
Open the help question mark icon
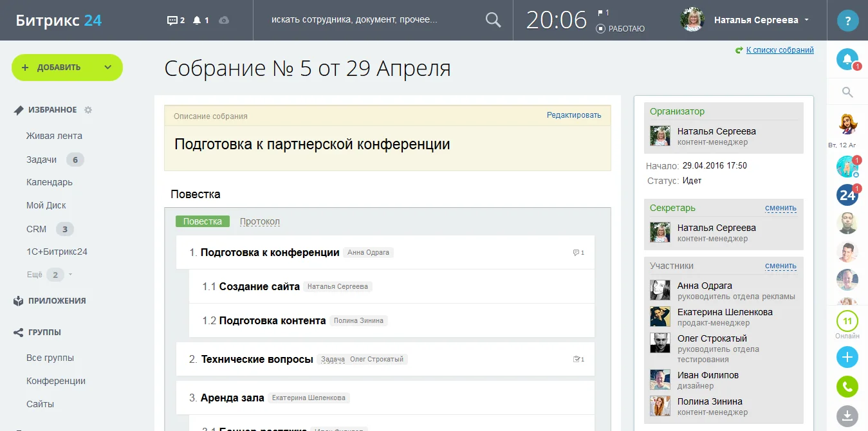(x=847, y=21)
